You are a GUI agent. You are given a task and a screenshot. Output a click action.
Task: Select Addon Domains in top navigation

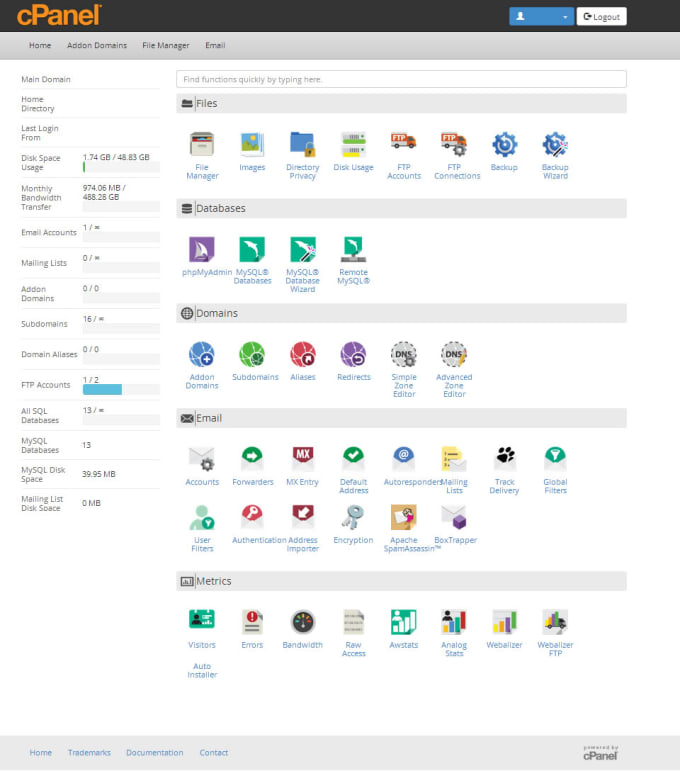tap(97, 45)
